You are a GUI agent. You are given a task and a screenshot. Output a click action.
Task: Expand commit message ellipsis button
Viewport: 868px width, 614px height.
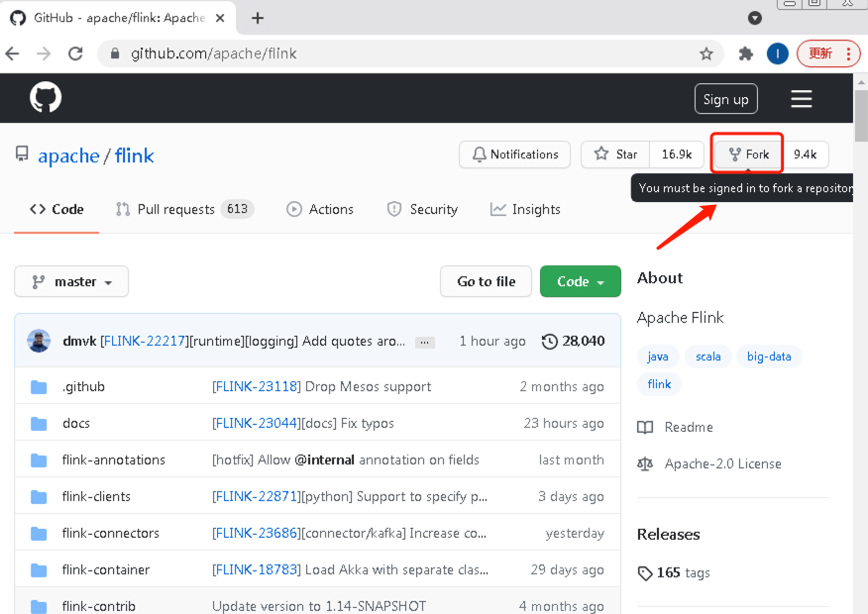pyautogui.click(x=425, y=343)
